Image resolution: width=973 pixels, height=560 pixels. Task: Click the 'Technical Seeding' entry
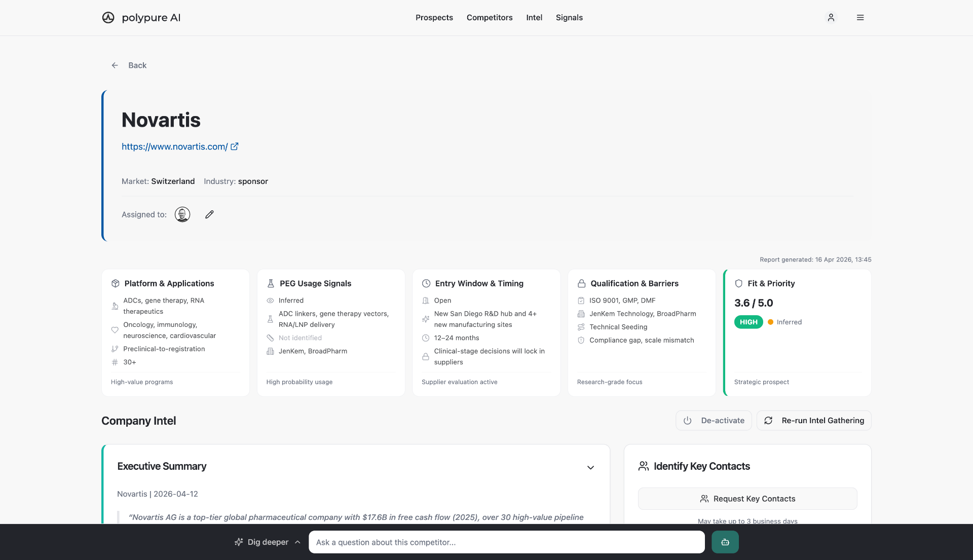(618, 327)
